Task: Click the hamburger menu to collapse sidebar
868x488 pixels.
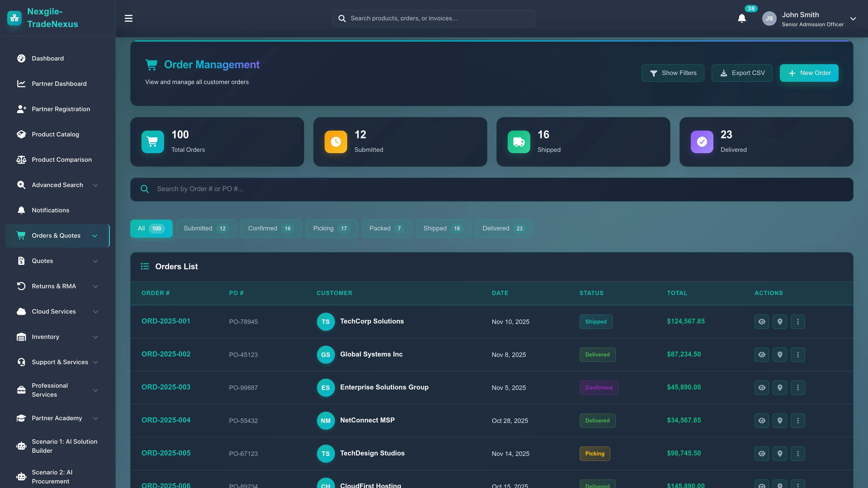Action: (128, 18)
